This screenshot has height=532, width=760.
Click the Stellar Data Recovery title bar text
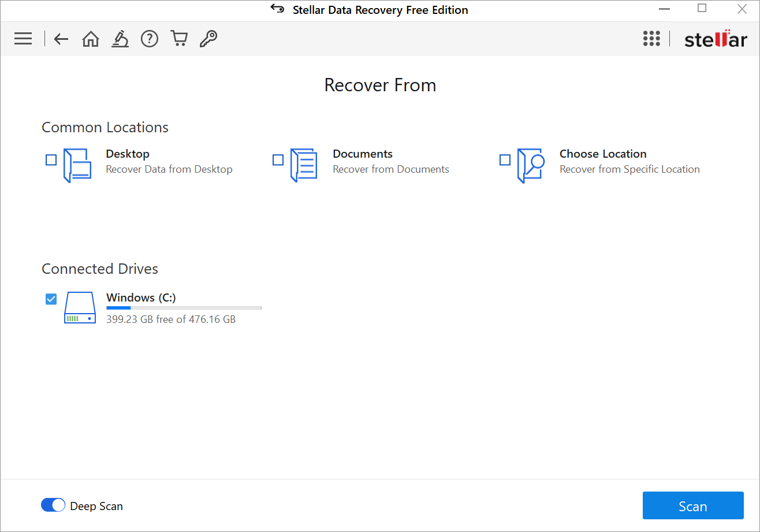[x=380, y=10]
